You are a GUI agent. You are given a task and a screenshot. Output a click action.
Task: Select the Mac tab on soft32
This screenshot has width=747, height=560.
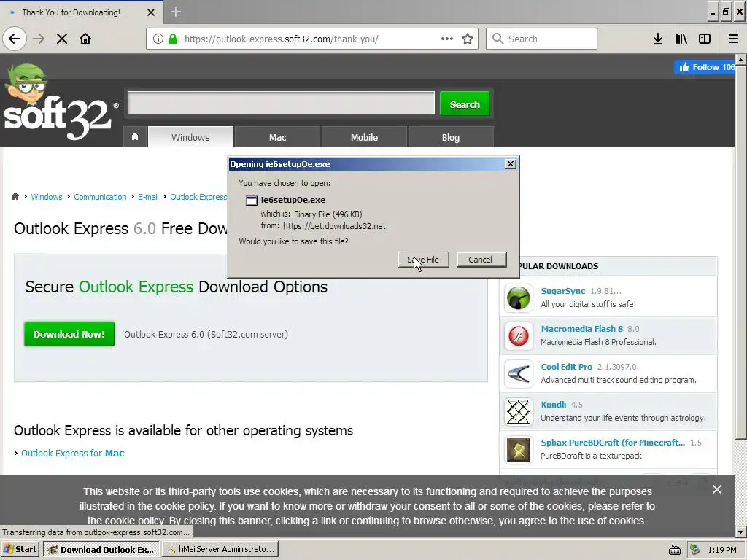[277, 137]
